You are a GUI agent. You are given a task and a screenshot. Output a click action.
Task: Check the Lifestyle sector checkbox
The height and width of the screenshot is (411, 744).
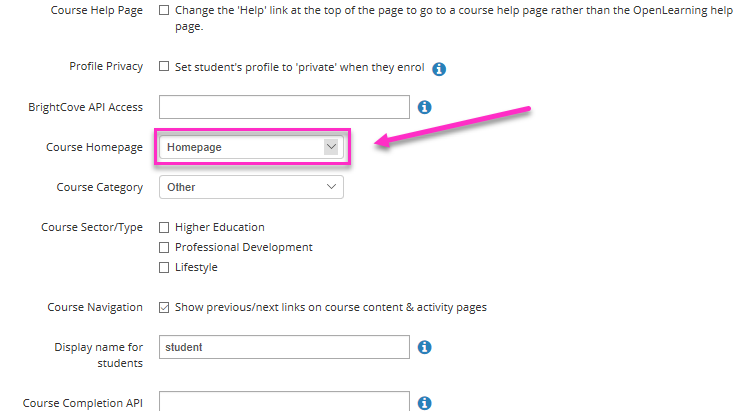point(164,268)
